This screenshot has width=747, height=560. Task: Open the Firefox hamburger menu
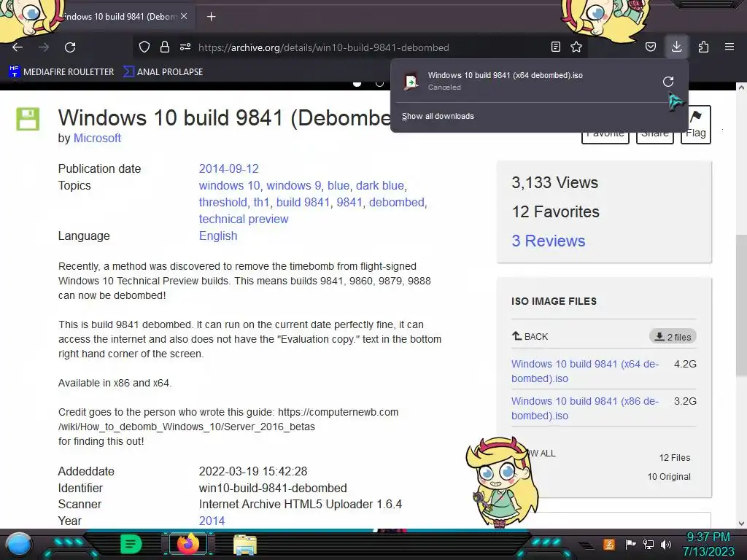pyautogui.click(x=729, y=47)
